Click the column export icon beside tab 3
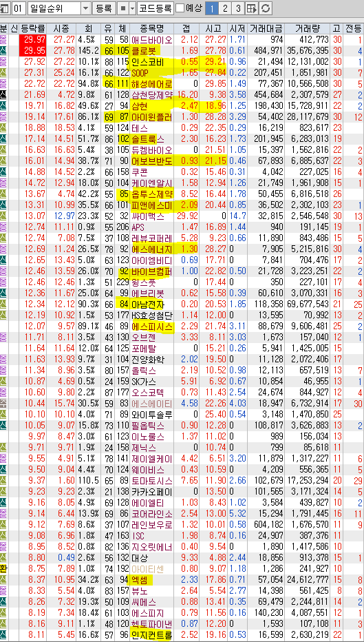Viewport: 364px width, 642px height. pos(252,8)
